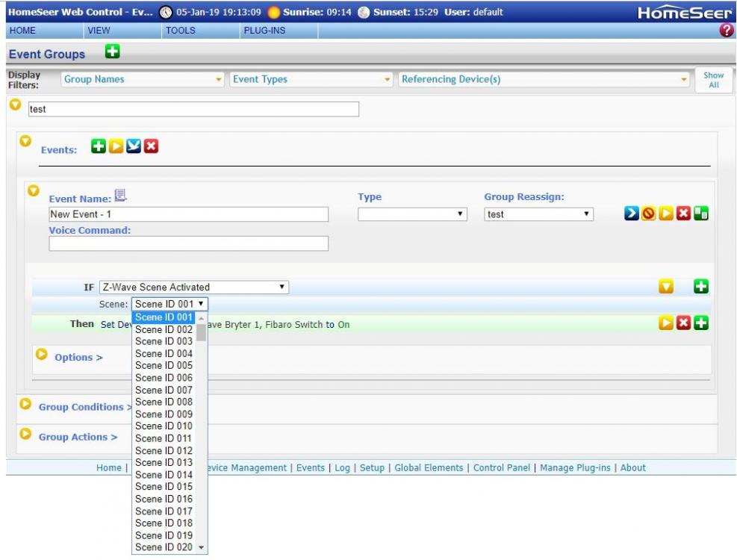Open the PLUG-INS menu
The image size is (737, 560).
264,31
